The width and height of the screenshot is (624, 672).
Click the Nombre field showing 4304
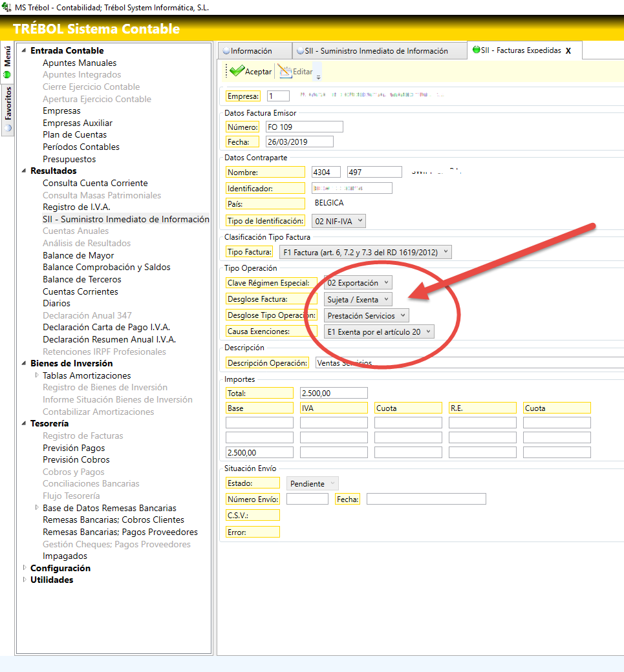pos(325,172)
